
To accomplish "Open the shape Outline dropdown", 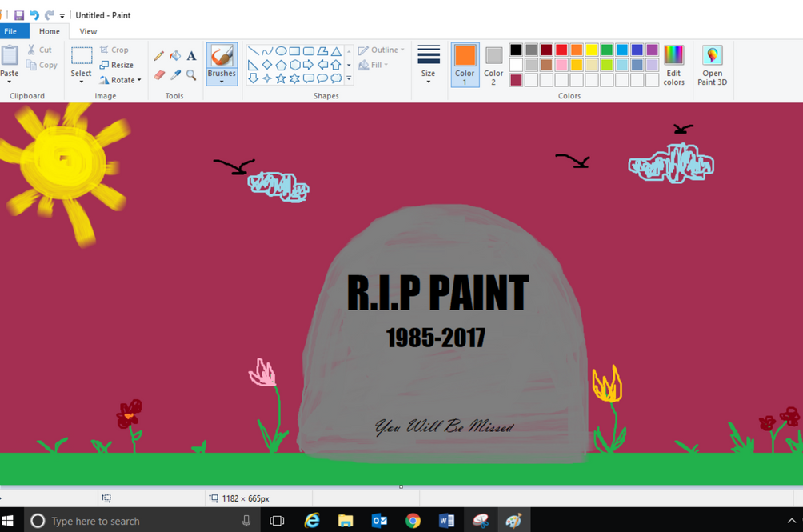I will coord(382,50).
